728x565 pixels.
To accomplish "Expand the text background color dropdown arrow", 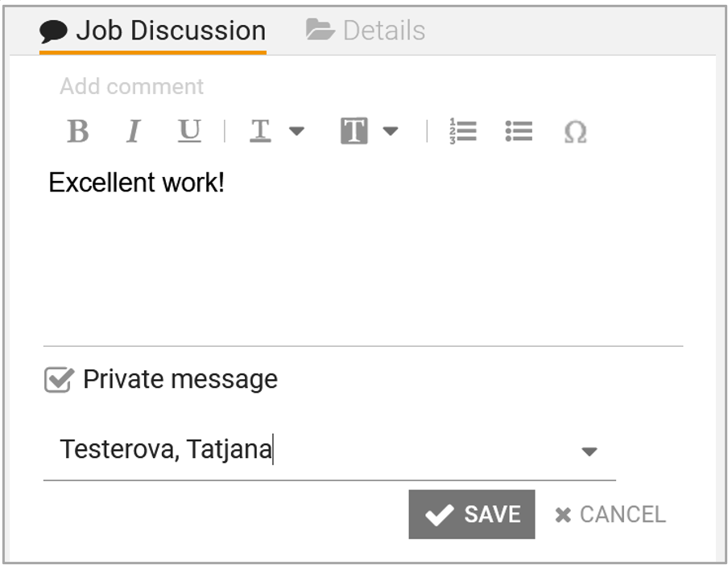I will 391,131.
